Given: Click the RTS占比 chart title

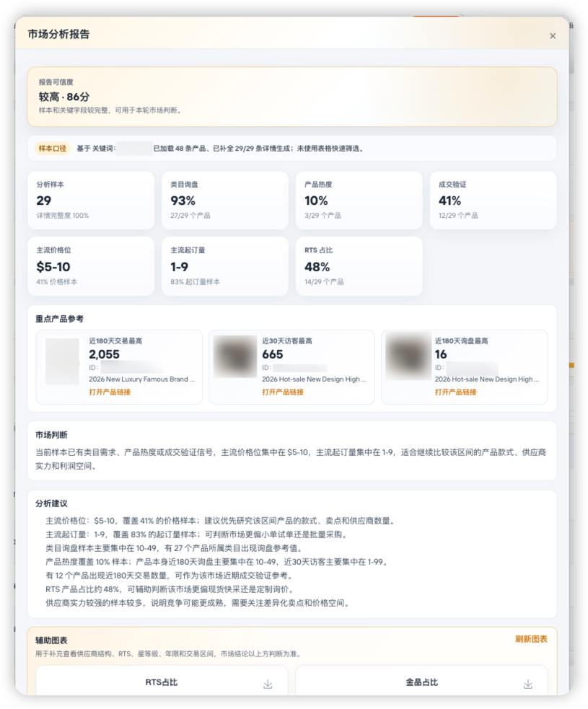Looking at the screenshot, I should (162, 682).
